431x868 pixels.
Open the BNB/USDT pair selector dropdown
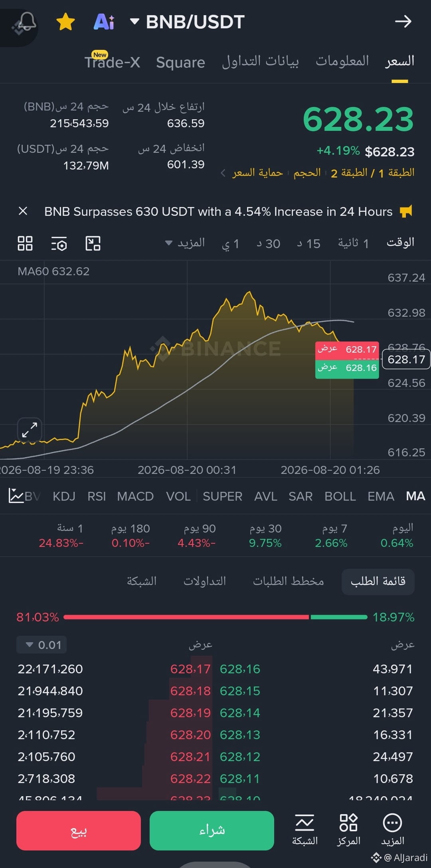pos(187,22)
